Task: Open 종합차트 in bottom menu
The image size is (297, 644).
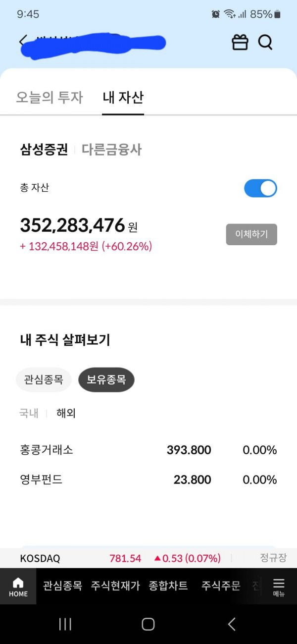Action: point(168,586)
